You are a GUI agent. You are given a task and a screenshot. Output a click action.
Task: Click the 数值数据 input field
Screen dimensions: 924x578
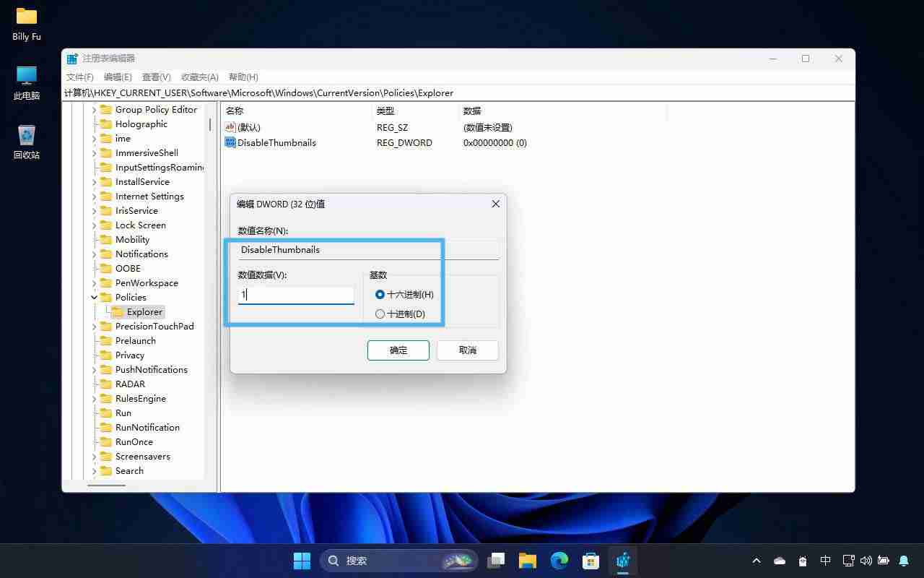pyautogui.click(x=296, y=295)
